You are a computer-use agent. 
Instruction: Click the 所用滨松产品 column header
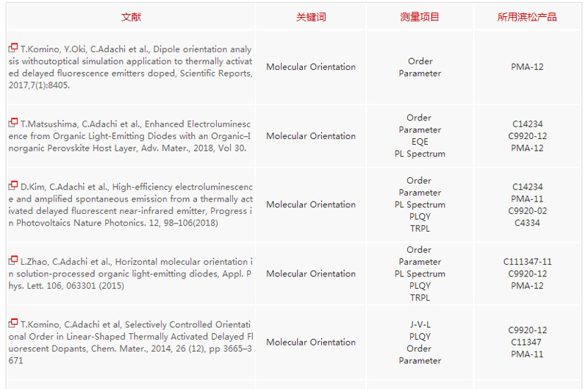(527, 17)
